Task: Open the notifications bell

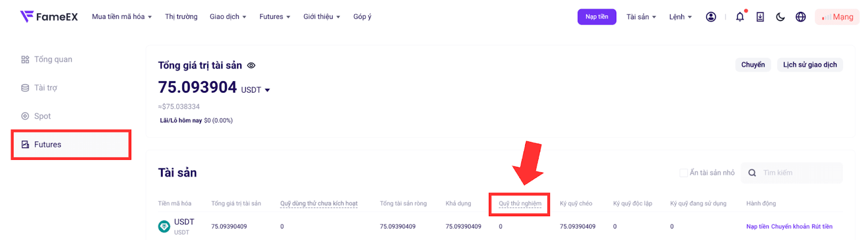Action: (x=740, y=17)
